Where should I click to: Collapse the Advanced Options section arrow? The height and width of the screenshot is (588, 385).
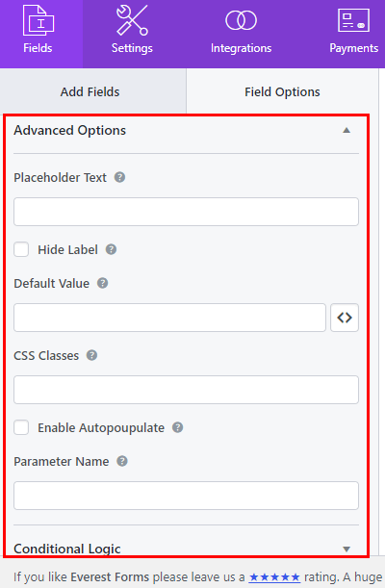click(346, 131)
